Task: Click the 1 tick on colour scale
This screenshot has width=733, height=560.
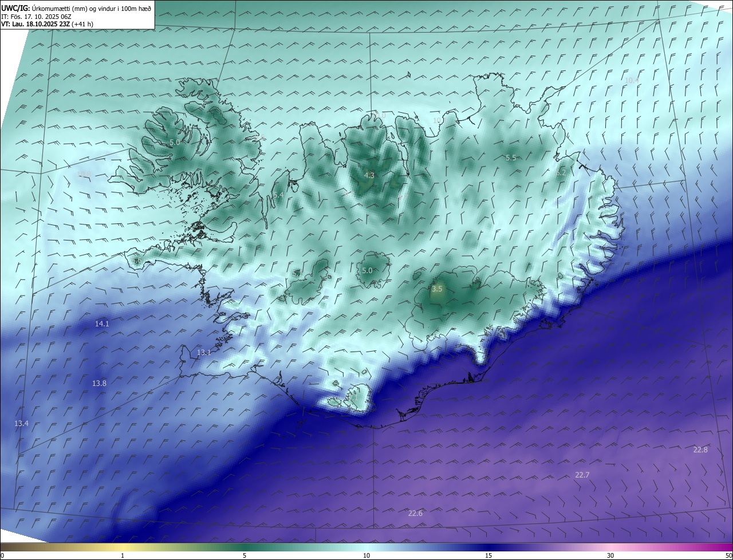Action: 123,555
